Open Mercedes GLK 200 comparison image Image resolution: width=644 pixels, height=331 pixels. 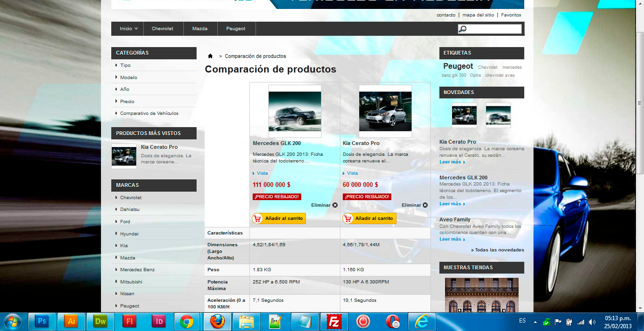(x=295, y=112)
